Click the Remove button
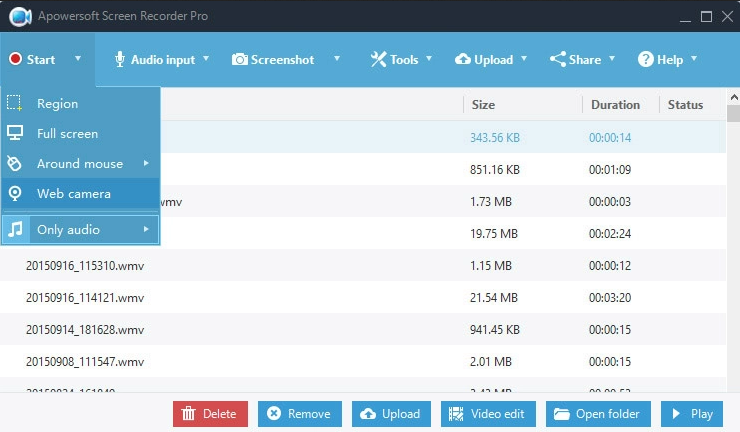Screen dimensions: 740x432 click(x=300, y=414)
